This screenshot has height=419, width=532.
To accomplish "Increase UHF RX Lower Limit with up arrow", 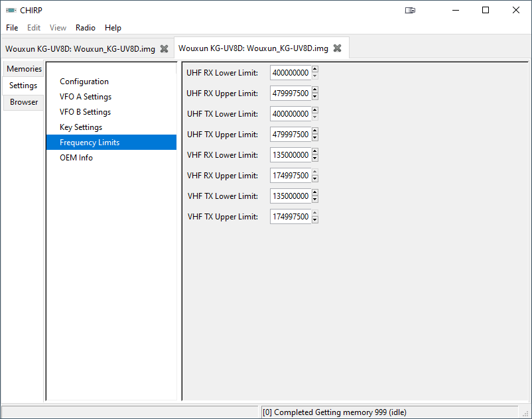I will tap(315, 69).
